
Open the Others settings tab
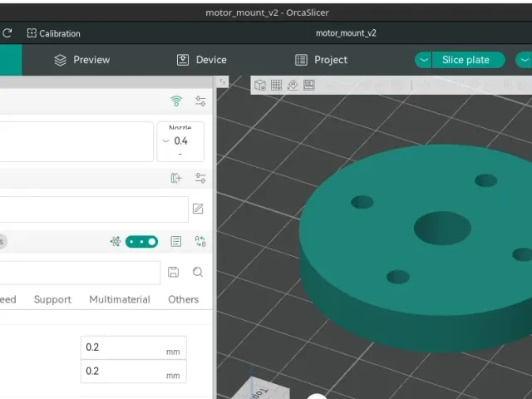click(x=184, y=299)
